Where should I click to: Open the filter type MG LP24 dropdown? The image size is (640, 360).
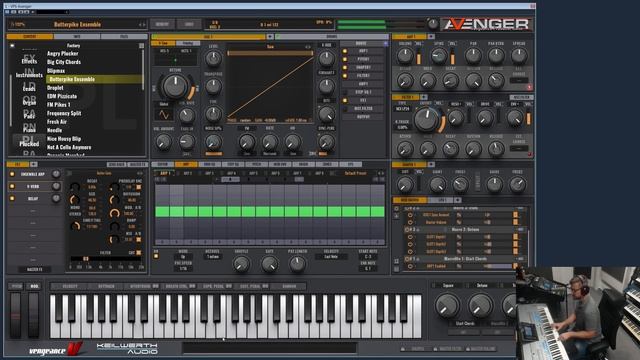tap(403, 109)
